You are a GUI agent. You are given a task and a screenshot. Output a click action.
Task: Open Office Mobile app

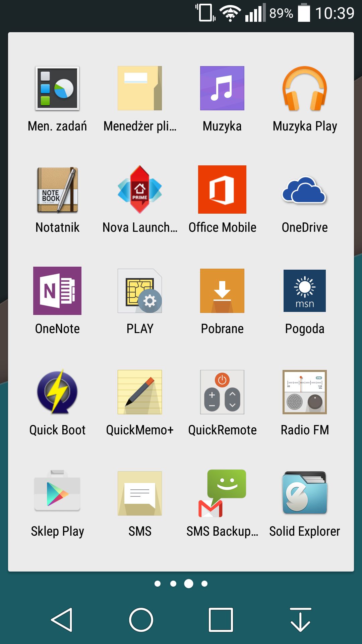click(222, 190)
